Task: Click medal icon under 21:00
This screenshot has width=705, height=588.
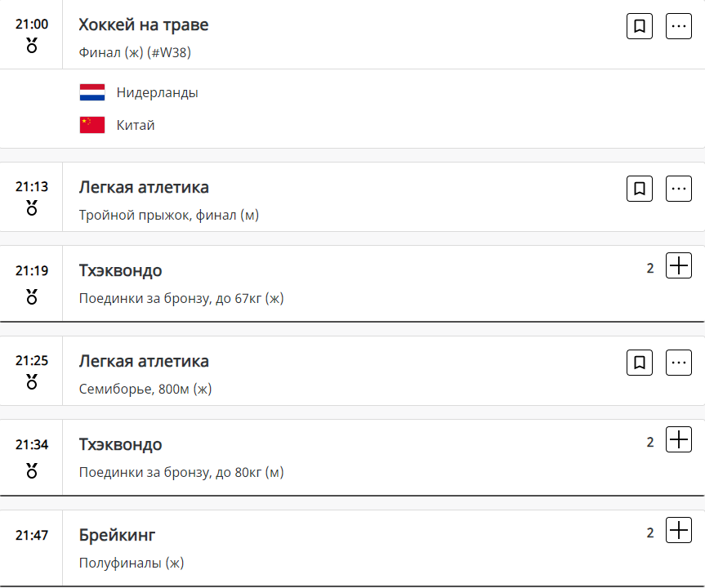Action: point(32,45)
